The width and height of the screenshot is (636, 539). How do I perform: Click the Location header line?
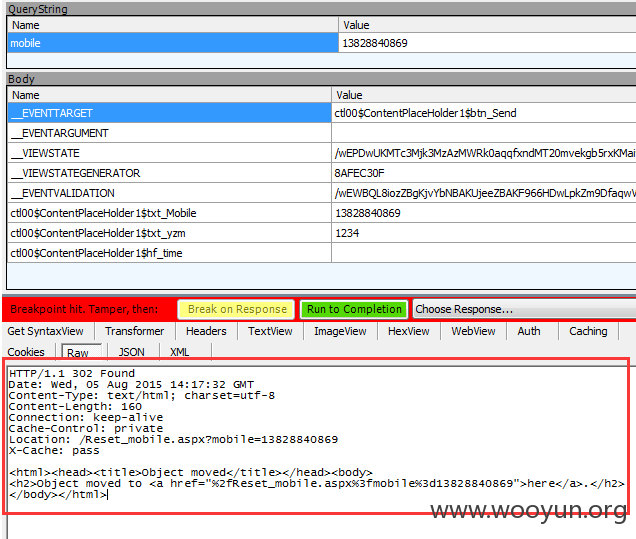(x=174, y=439)
